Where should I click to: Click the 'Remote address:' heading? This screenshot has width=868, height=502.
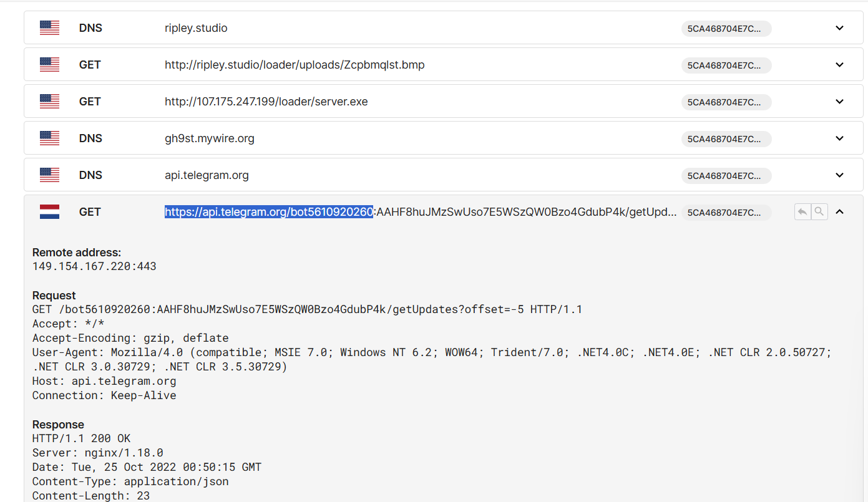[77, 253]
